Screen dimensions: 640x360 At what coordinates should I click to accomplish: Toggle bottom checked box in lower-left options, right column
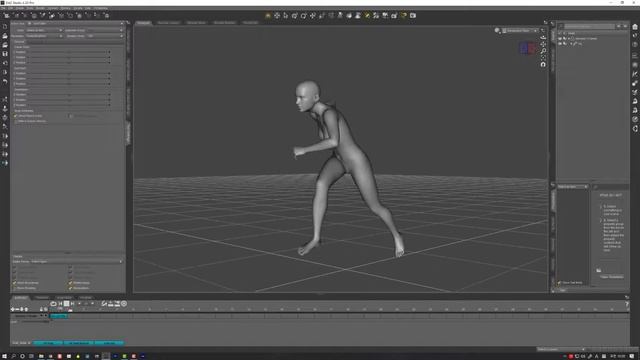(70, 288)
